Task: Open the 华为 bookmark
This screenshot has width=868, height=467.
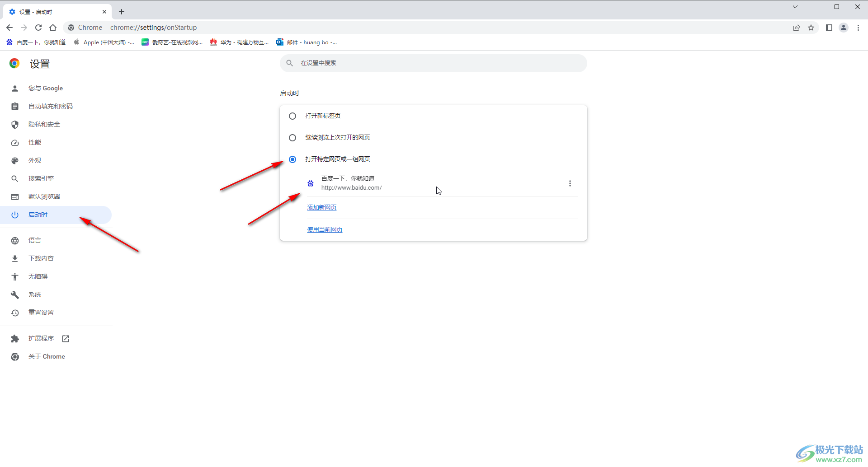Action: point(239,42)
